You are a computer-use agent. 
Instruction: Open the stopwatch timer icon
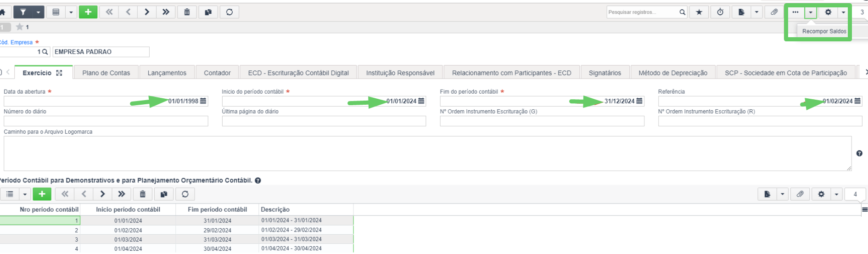720,12
